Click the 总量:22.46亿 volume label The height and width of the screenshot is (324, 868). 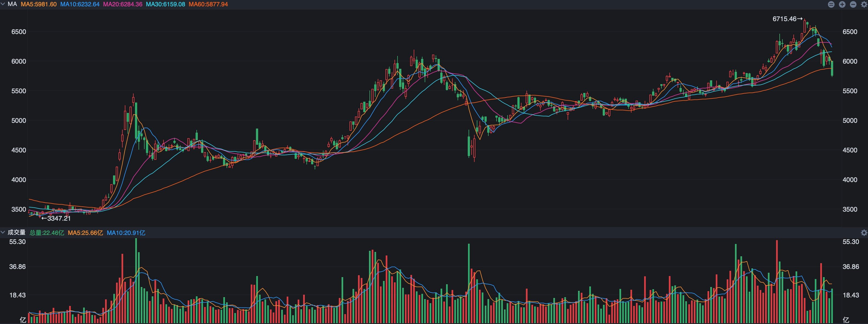point(47,233)
